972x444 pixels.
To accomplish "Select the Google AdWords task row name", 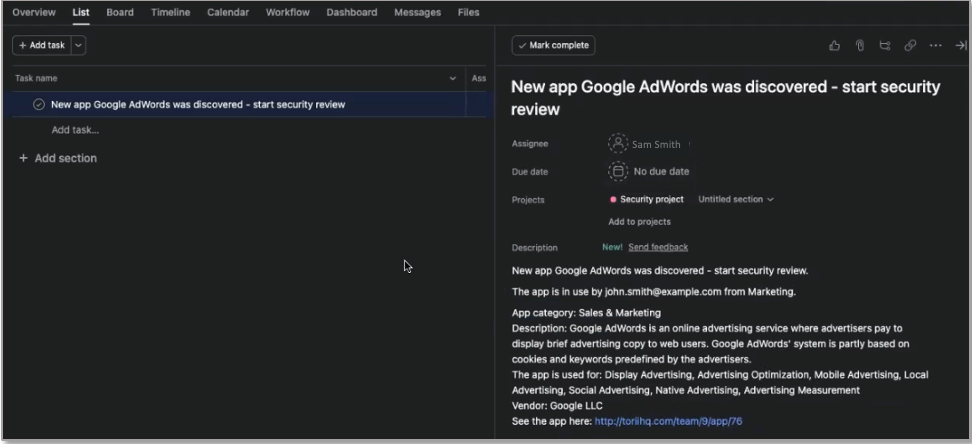I will (x=198, y=104).
